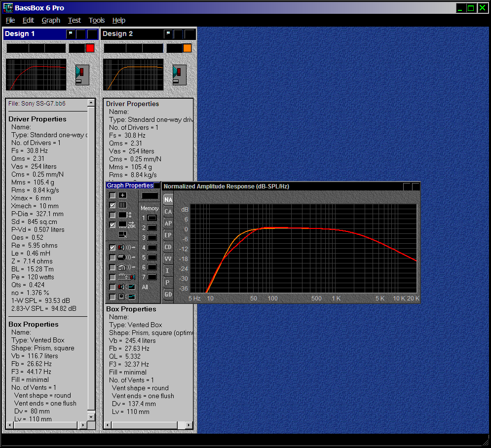Click the speaker with rising EQ curve icon
The image size is (491, 448).
(126, 287)
